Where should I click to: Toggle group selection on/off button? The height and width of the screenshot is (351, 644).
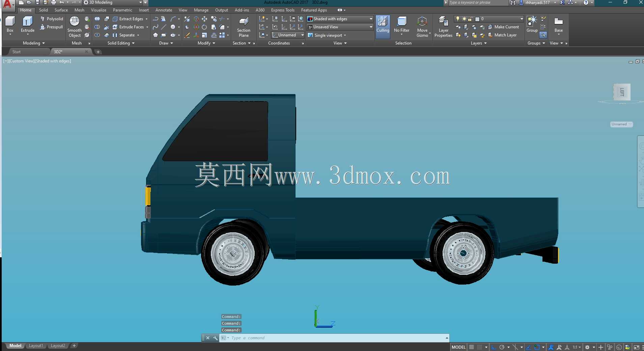coord(543,35)
